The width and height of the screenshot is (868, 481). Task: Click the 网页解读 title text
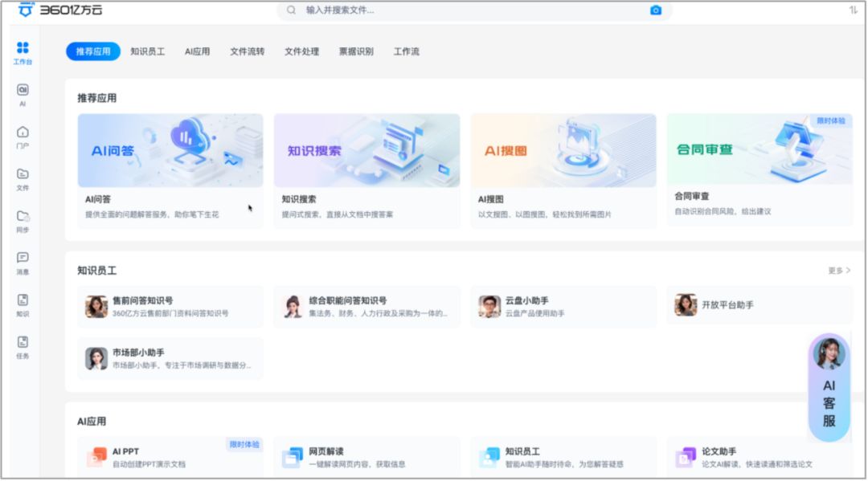(326, 451)
